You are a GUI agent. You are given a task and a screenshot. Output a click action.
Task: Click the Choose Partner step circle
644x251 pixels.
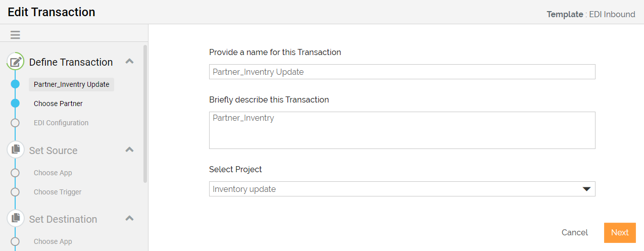coord(15,104)
